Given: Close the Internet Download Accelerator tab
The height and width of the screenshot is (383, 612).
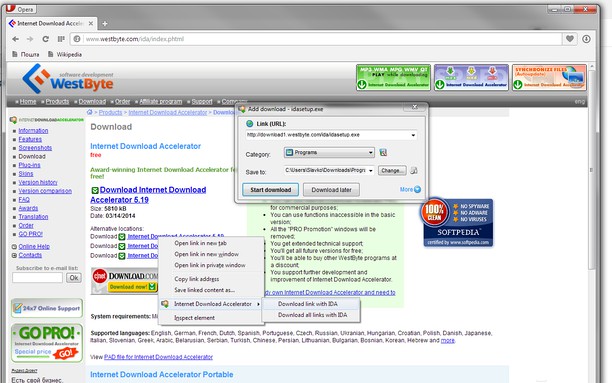Looking at the screenshot, I should click(x=91, y=23).
